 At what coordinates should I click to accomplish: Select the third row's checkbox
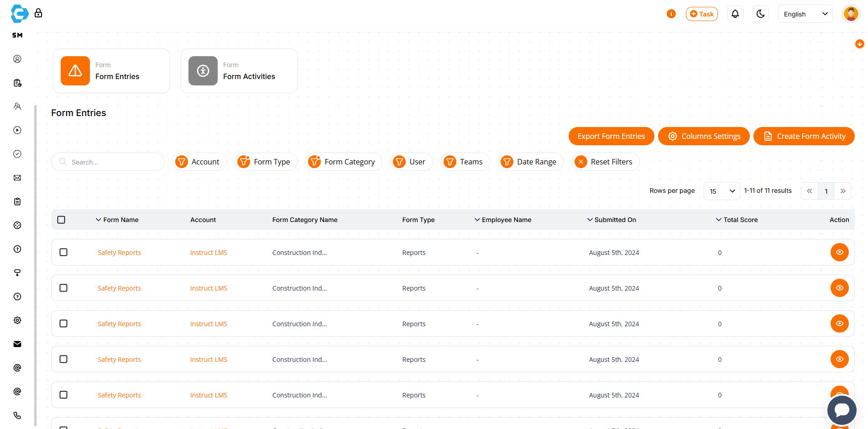pyautogui.click(x=63, y=323)
